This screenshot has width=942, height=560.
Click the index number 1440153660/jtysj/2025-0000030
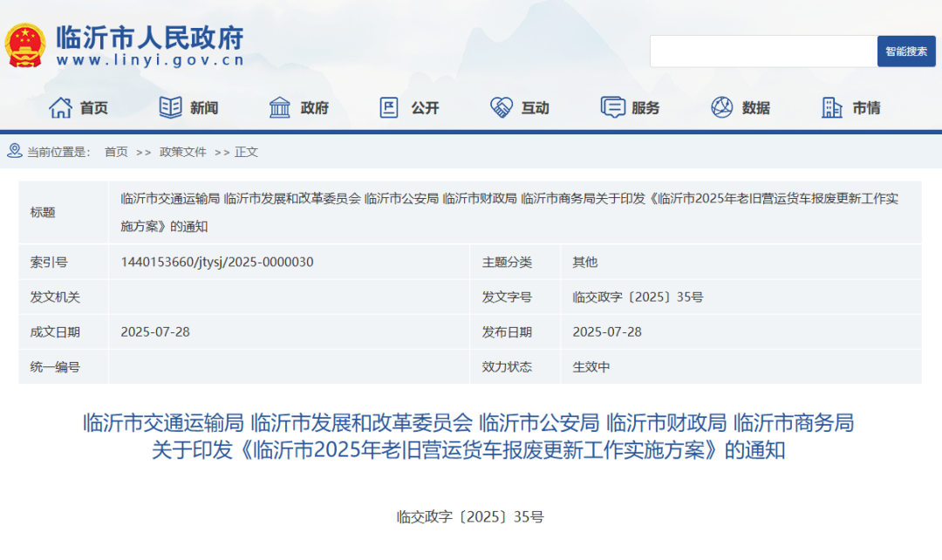(x=217, y=262)
